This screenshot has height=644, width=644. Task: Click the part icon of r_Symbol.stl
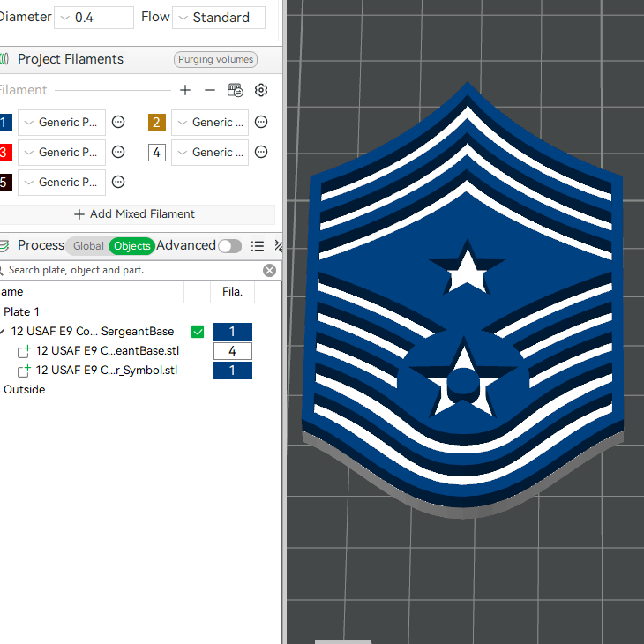point(24,371)
